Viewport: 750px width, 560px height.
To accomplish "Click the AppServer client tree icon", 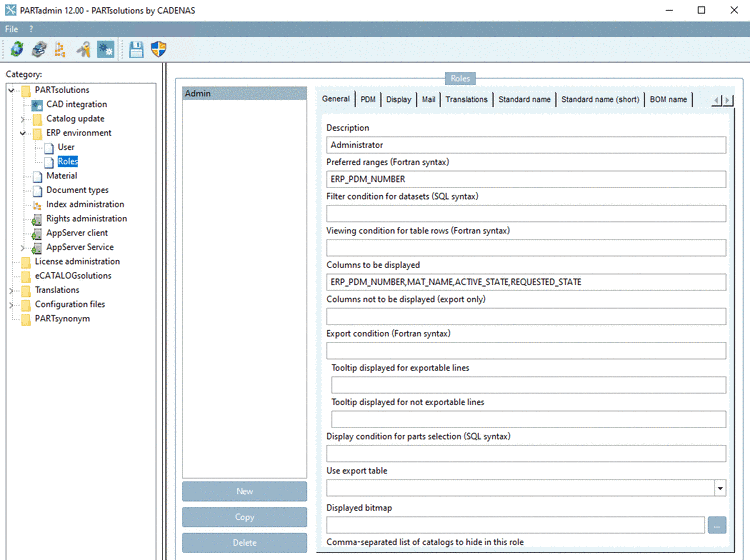I will point(37,234).
